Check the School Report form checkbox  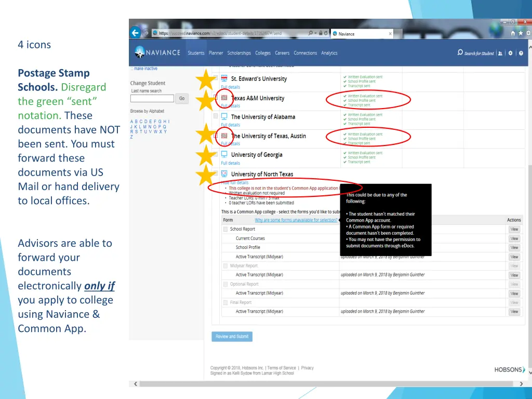click(225, 229)
